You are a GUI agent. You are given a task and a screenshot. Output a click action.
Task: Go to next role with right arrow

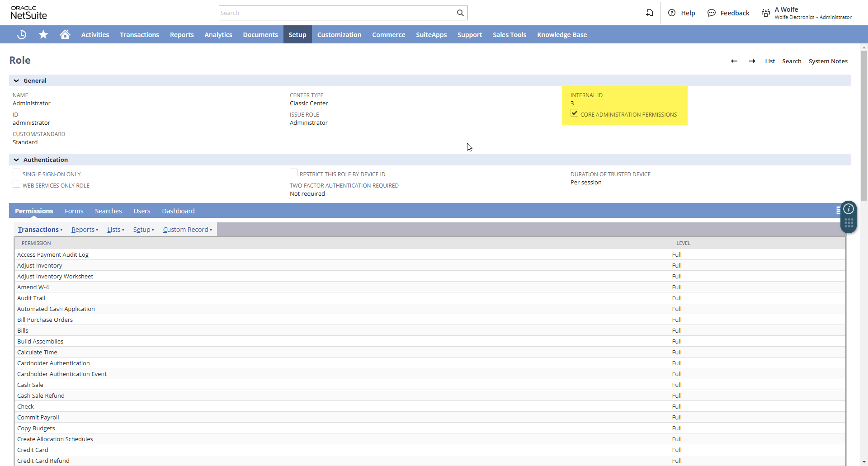[752, 61]
